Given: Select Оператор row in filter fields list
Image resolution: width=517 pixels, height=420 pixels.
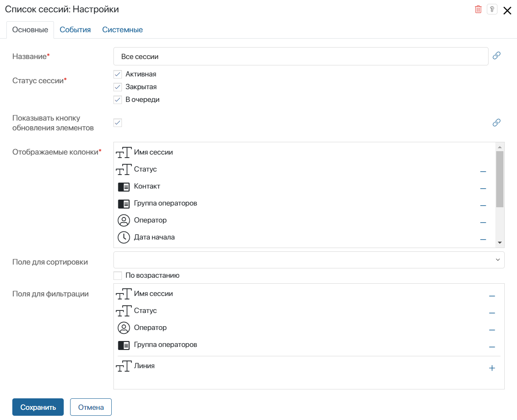Looking at the screenshot, I should tap(308, 328).
